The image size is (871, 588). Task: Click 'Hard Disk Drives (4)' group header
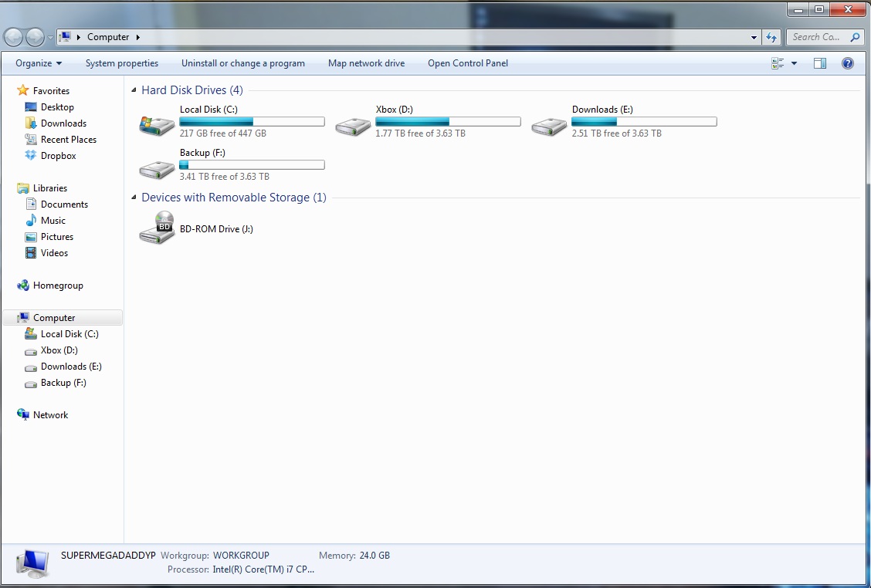(x=192, y=90)
